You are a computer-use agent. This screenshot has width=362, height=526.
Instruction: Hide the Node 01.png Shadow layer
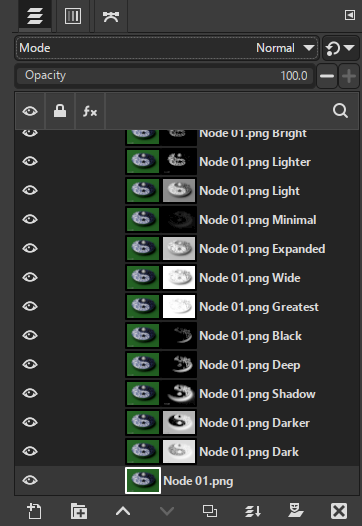(30, 393)
